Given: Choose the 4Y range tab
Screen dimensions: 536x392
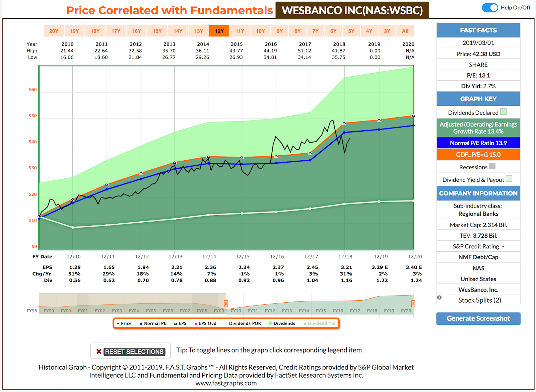Looking at the screenshot, I should pos(369,31).
